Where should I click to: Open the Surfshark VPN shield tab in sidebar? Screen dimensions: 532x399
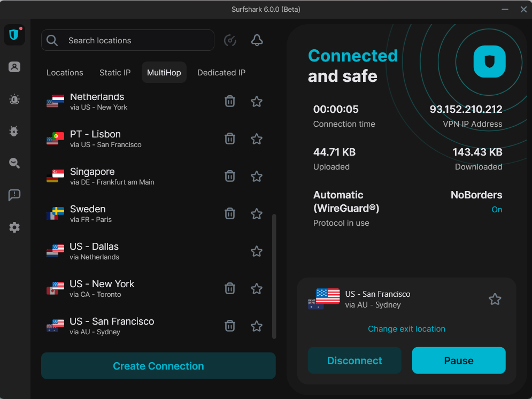[x=14, y=35]
